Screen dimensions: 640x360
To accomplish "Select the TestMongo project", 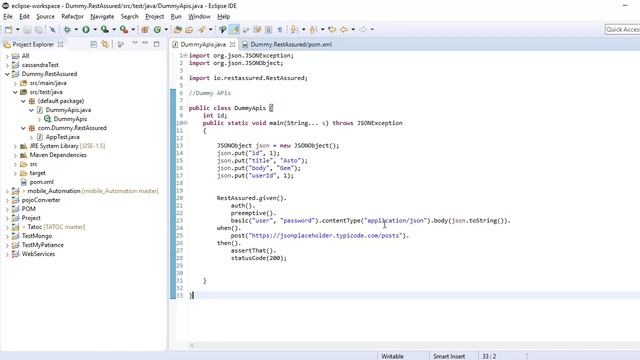I will coord(37,236).
